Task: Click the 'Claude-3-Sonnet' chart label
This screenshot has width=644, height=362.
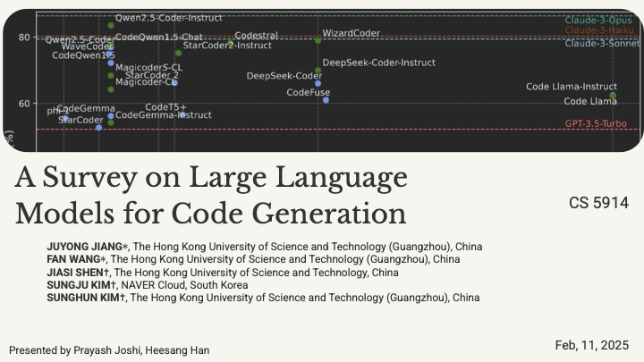Action: pyautogui.click(x=602, y=43)
